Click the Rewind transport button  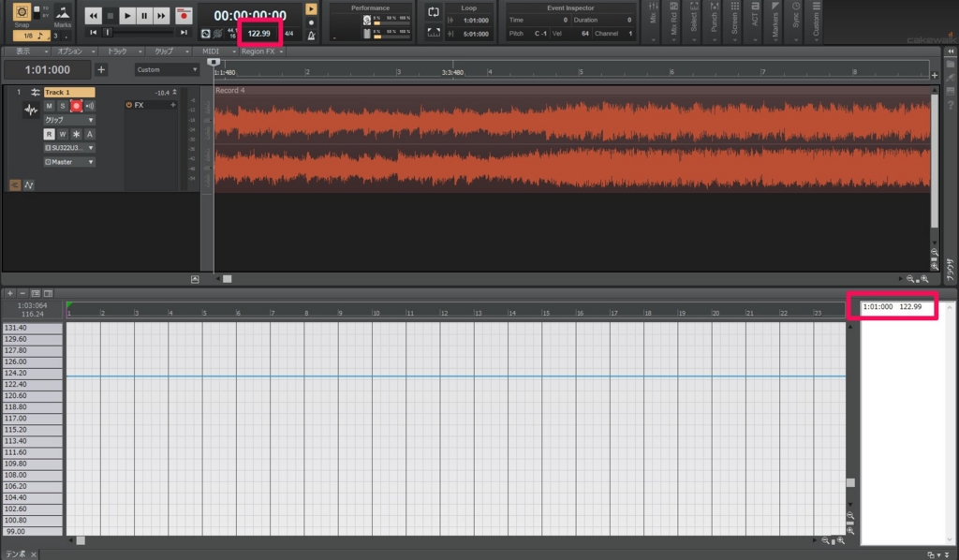[x=93, y=15]
